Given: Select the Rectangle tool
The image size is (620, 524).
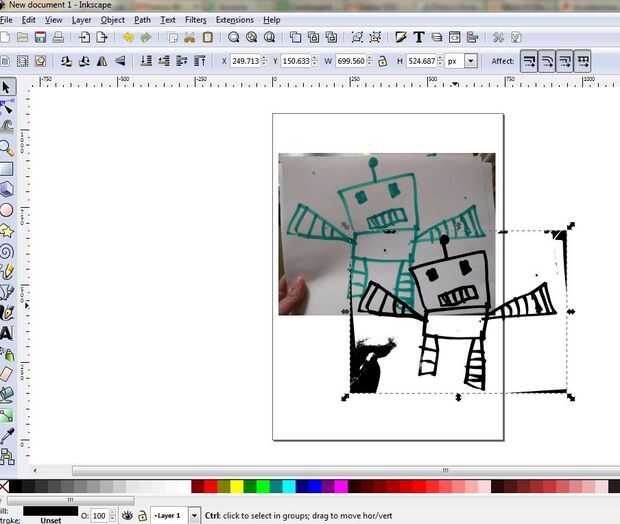Looking at the screenshot, I should 6,169.
